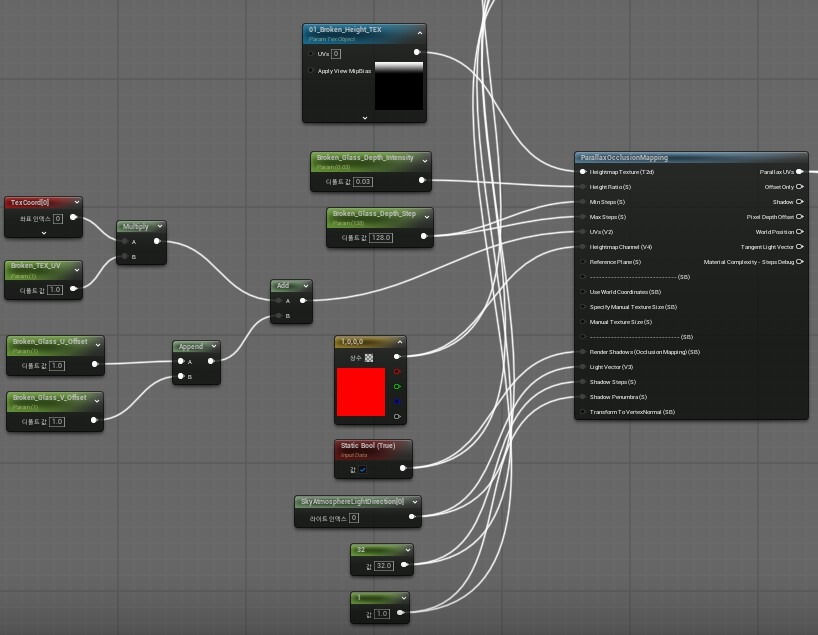Screen dimensions: 818x635
Task: Click the Reference Plane input pin
Action: pos(582,262)
